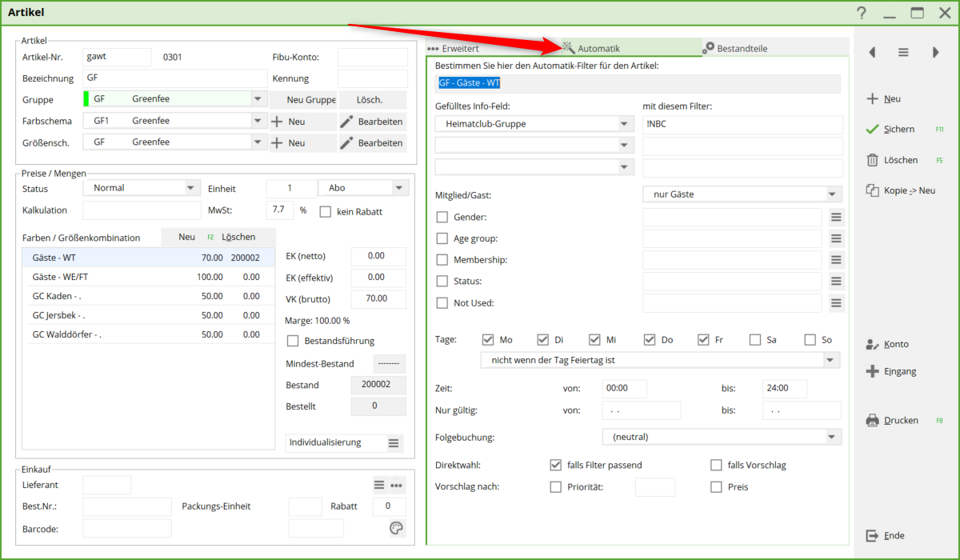Screen dimensions: 960x560
Task: Check the Bestandsführung checkbox
Action: (293, 341)
